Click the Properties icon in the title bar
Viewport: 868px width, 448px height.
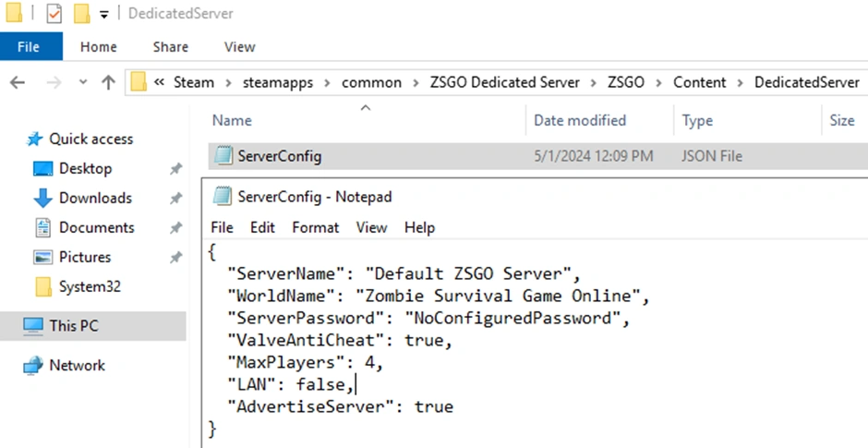point(54,14)
